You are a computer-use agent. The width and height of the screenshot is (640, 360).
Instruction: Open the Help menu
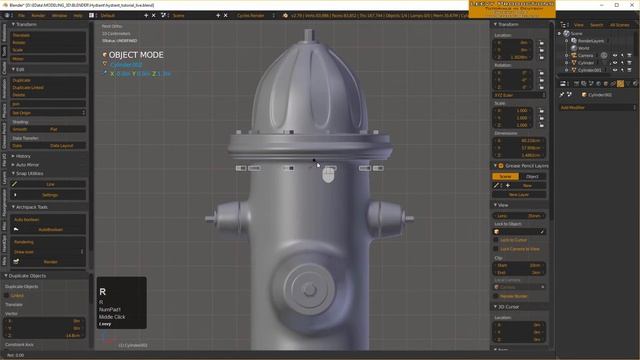78,16
